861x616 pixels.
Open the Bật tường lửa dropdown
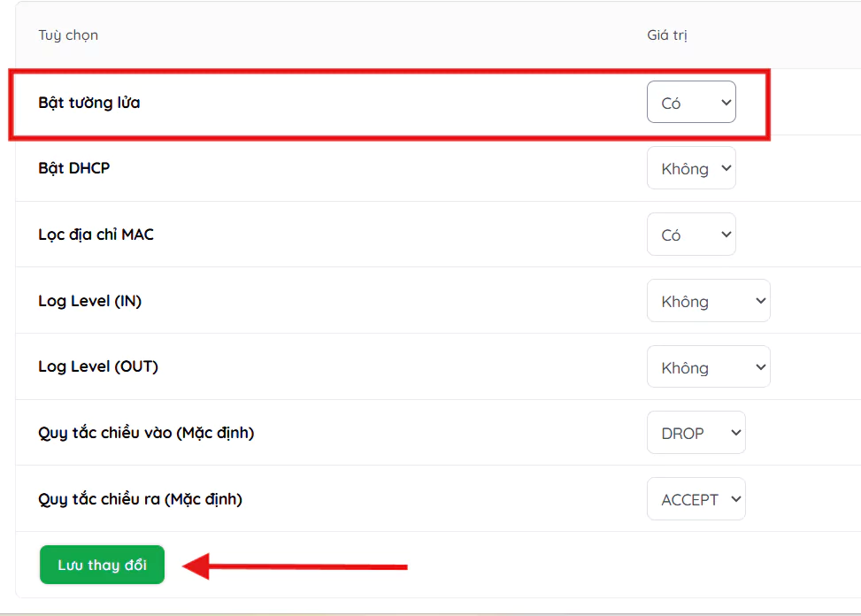tap(690, 103)
